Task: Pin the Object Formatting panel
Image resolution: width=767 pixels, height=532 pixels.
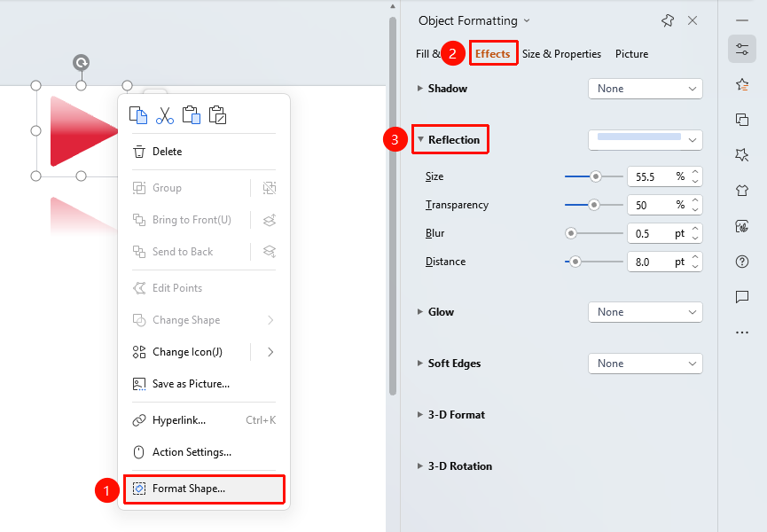Action: [668, 20]
